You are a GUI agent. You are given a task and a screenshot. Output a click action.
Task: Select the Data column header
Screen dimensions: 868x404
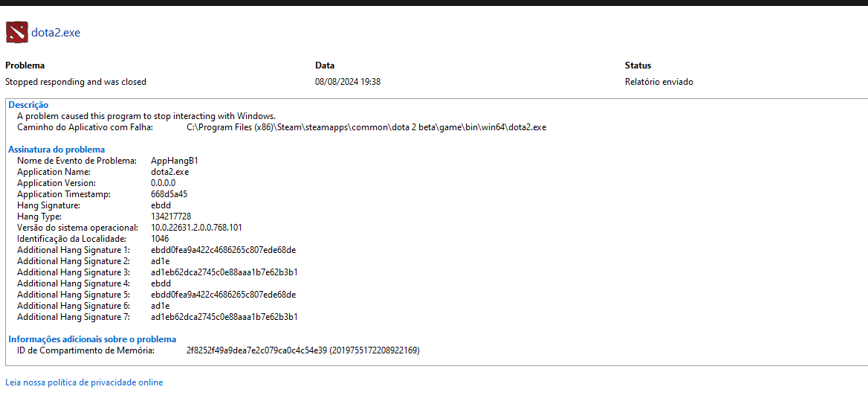point(325,65)
